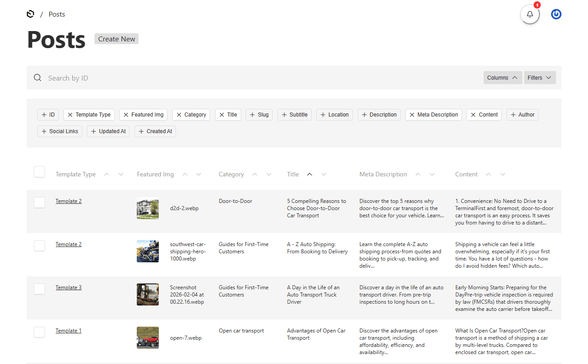Click the '5 Compelling Reasons' title cell
Image resolution: width=588 pixels, height=364 pixels.
pos(317,208)
